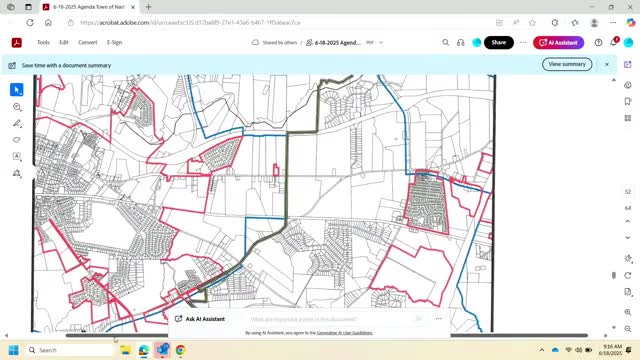The width and height of the screenshot is (640, 360).
Task: Click the vertical scrollbar thumb
Action: (614, 276)
